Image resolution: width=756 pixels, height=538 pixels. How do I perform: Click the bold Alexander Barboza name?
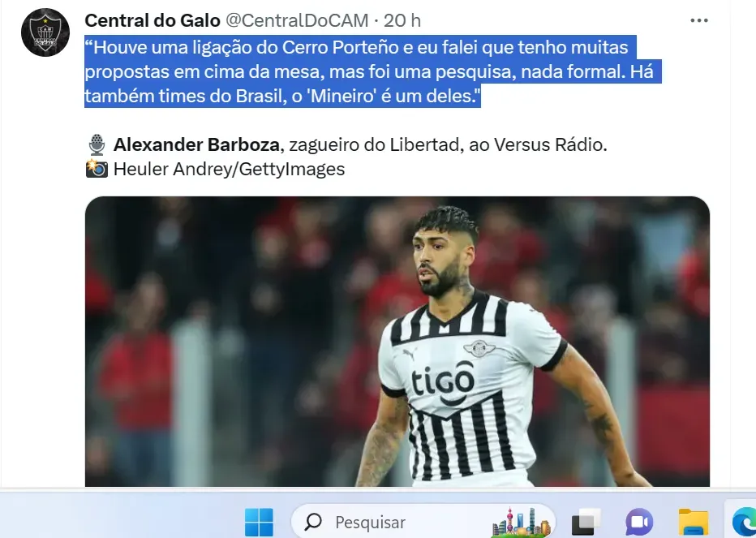(196, 144)
